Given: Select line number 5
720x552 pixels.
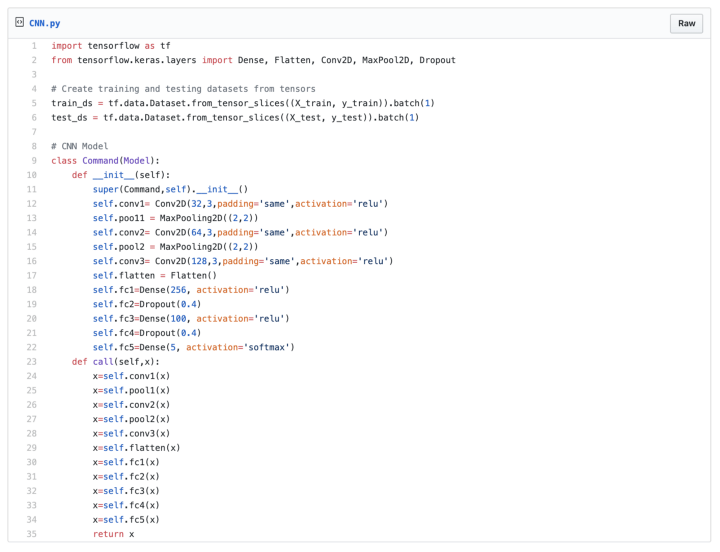Looking at the screenshot, I should [34, 103].
